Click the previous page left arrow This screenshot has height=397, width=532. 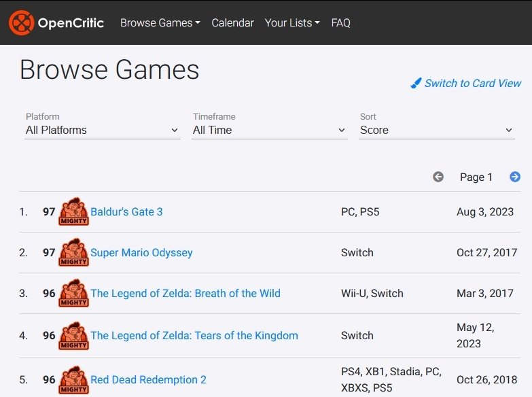[438, 177]
